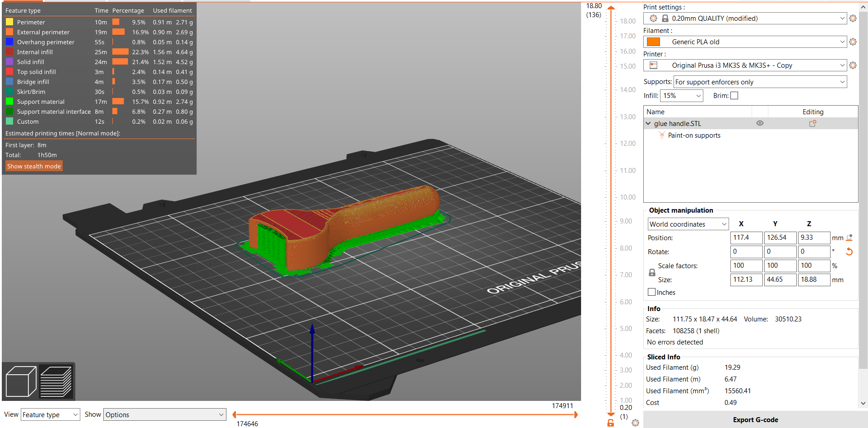Toggle the scale factors lock icon

[x=652, y=273]
